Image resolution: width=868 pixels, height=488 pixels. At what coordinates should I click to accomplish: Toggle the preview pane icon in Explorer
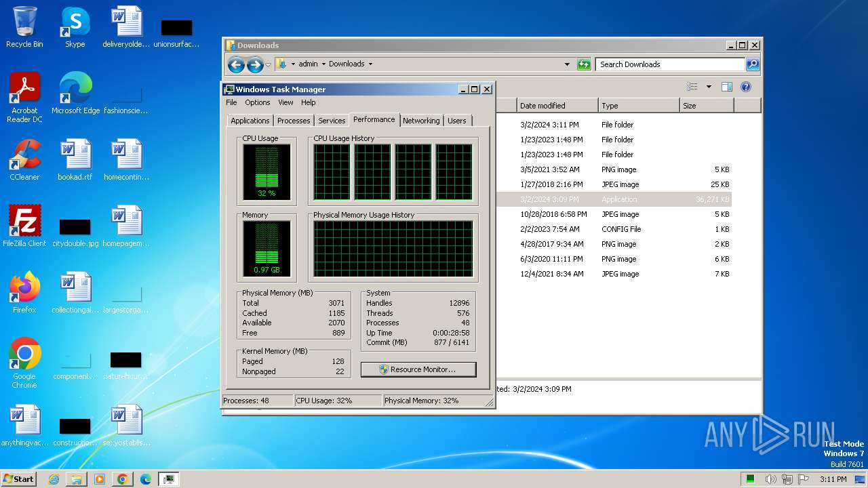727,87
